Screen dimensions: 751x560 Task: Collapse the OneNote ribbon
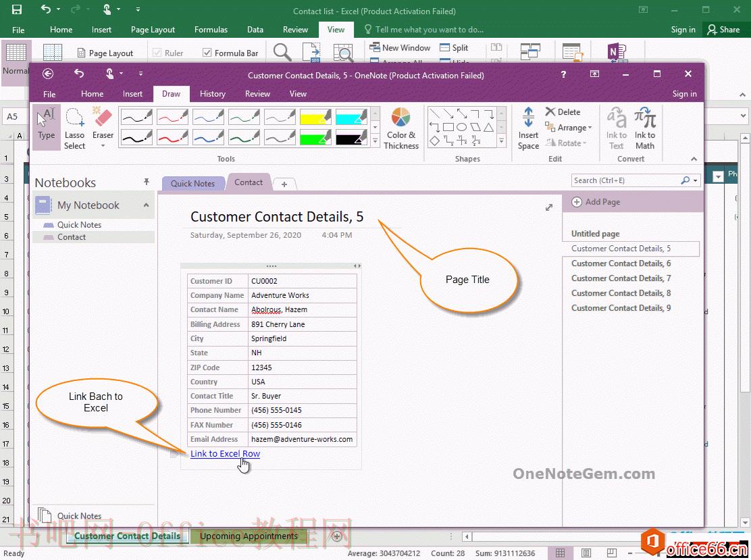click(x=694, y=159)
